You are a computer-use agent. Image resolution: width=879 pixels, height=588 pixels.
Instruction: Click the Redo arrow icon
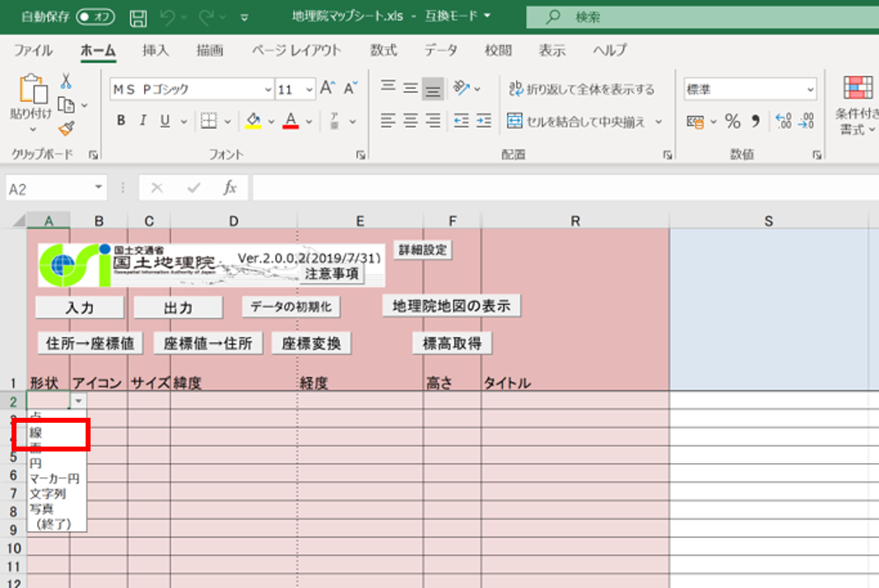(x=206, y=17)
